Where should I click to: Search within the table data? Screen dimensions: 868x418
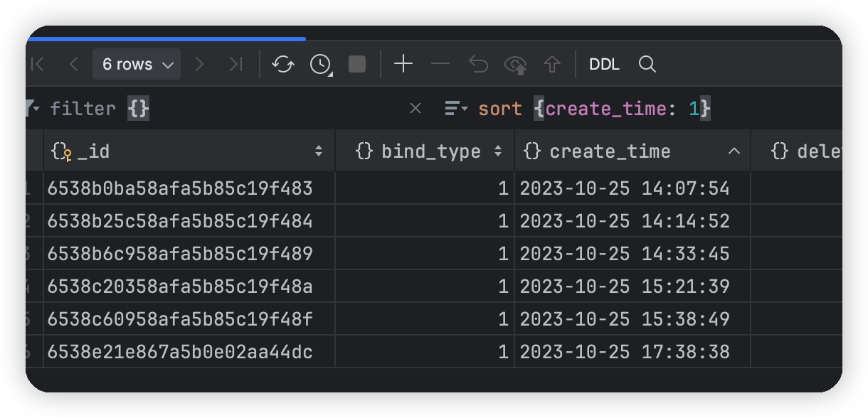point(647,65)
